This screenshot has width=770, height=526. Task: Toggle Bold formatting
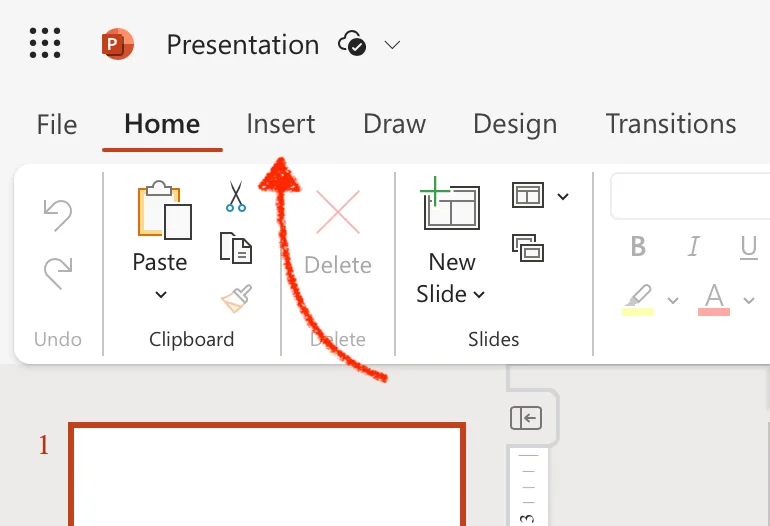point(638,246)
